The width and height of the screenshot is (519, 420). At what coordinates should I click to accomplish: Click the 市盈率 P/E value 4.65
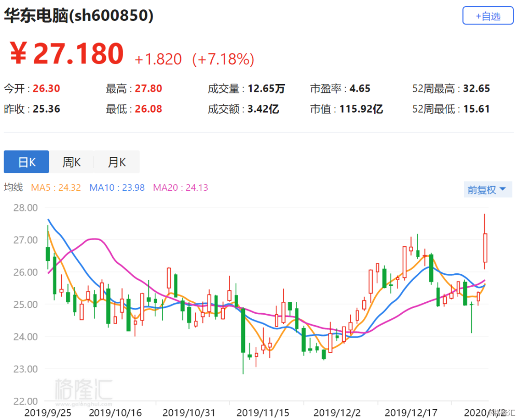point(360,89)
